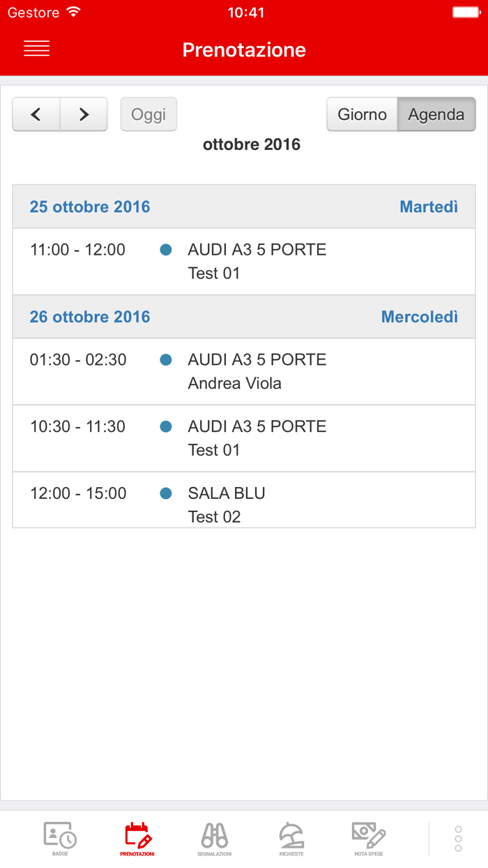The width and height of the screenshot is (488, 868).
Task: Go to next period with right arrow
Action: (84, 114)
